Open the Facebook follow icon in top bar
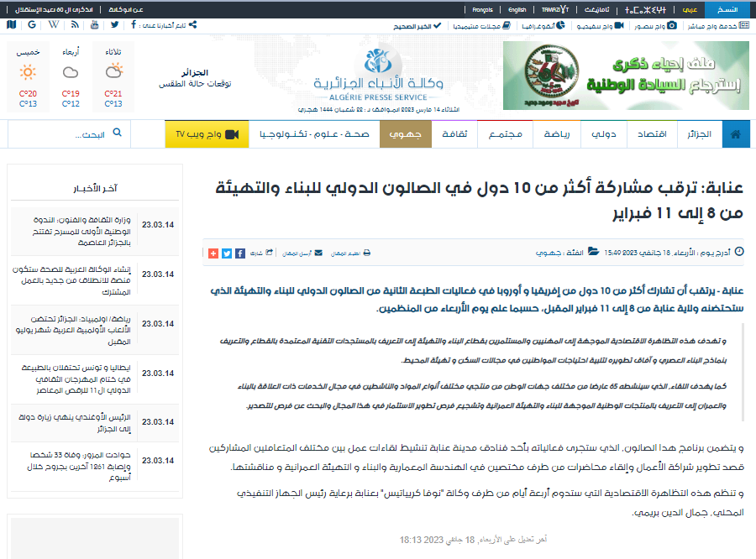756x559 pixels. click(133, 24)
